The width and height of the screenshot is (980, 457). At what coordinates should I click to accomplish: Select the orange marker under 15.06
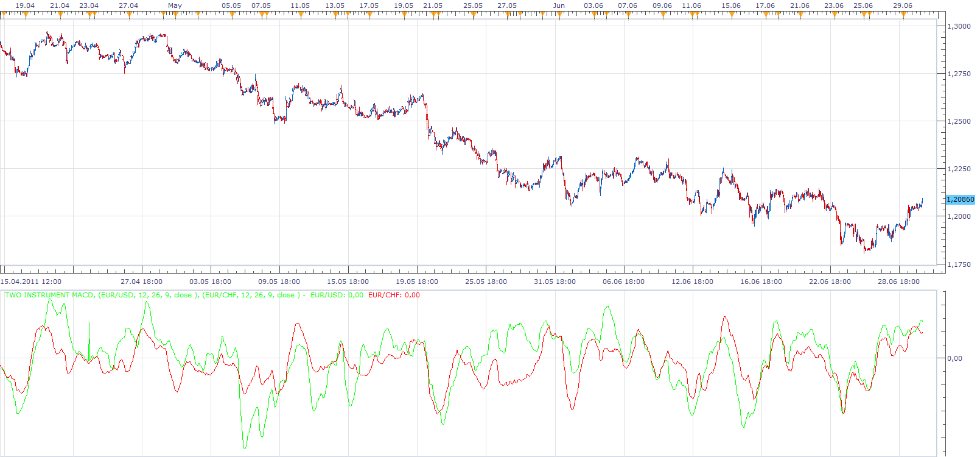point(731,15)
